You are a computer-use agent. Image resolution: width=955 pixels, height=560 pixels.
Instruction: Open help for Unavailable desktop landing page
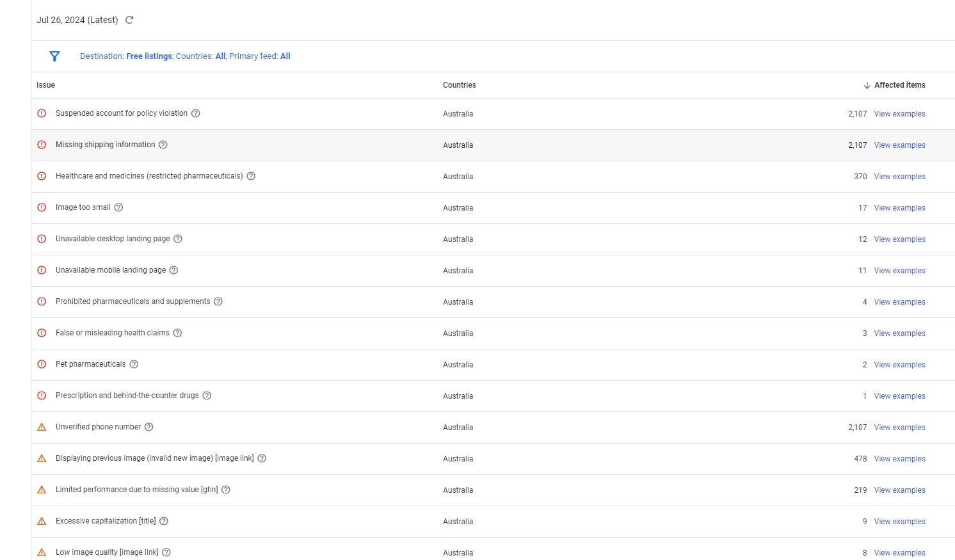[x=178, y=239]
